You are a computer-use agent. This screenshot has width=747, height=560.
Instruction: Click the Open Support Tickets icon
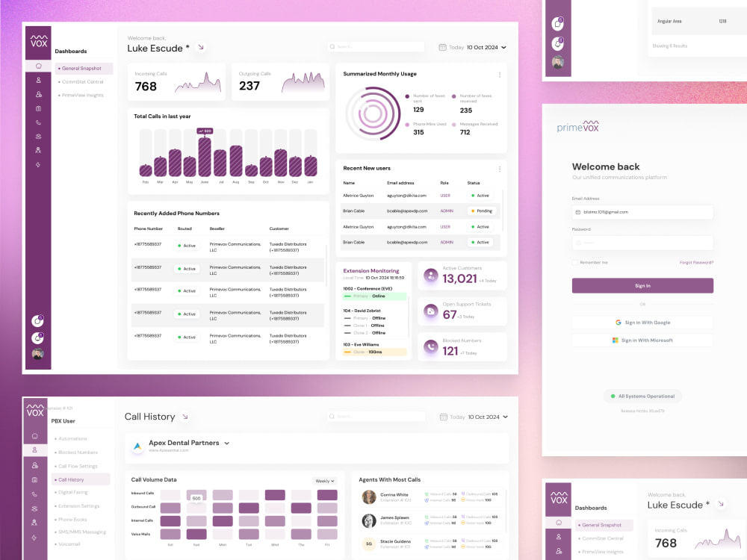[431, 311]
